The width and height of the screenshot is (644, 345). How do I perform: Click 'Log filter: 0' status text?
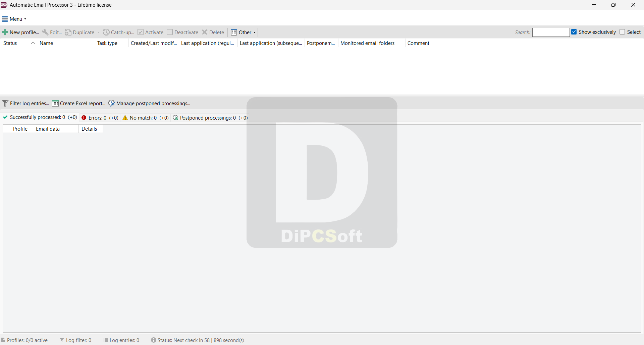78,340
